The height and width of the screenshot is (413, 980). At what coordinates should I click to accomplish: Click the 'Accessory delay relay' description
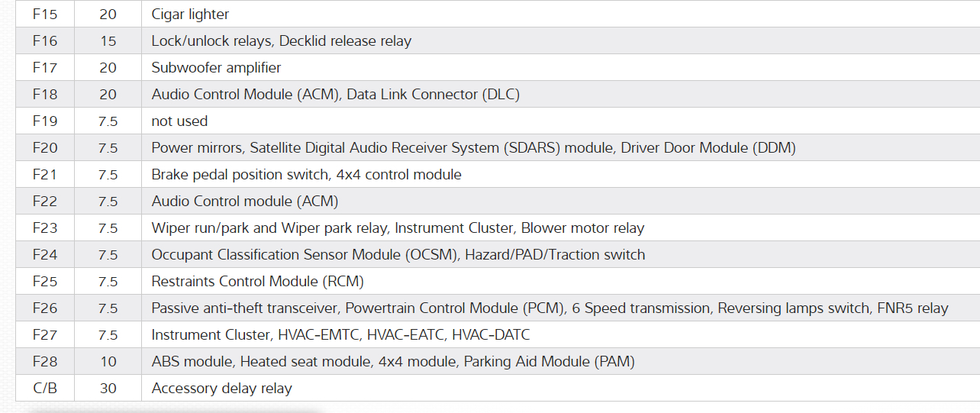[x=221, y=389]
